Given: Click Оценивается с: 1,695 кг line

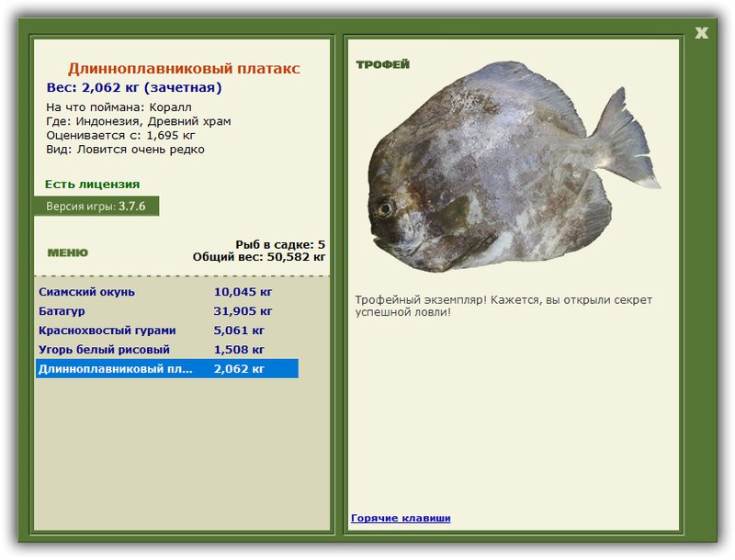Looking at the screenshot, I should 120,135.
